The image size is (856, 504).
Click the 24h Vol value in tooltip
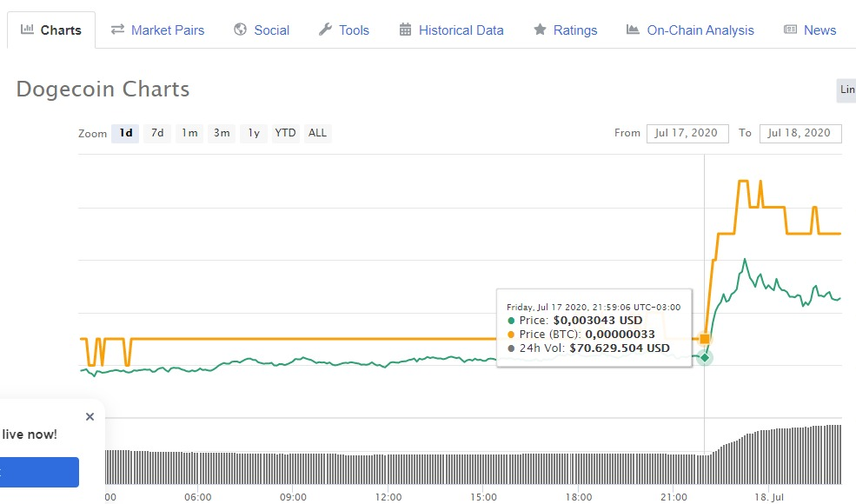pyautogui.click(x=619, y=348)
